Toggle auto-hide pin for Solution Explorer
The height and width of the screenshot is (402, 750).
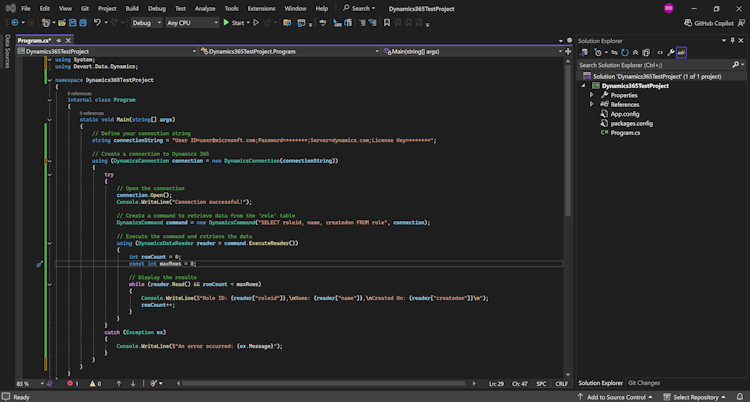(731, 40)
